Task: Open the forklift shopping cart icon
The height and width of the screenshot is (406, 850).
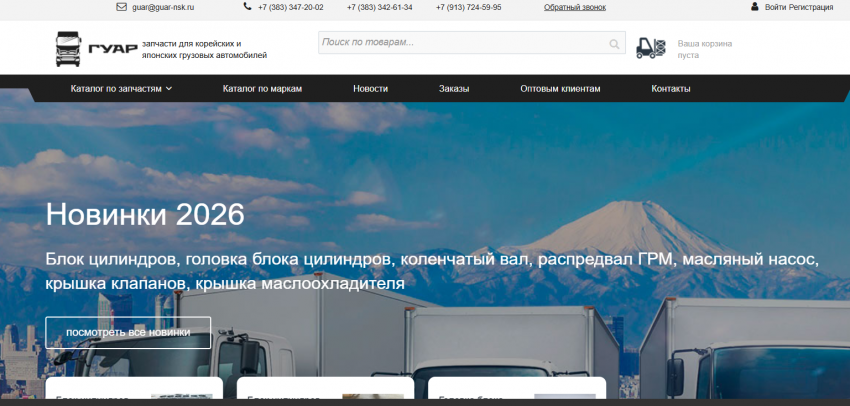Action: 651,48
